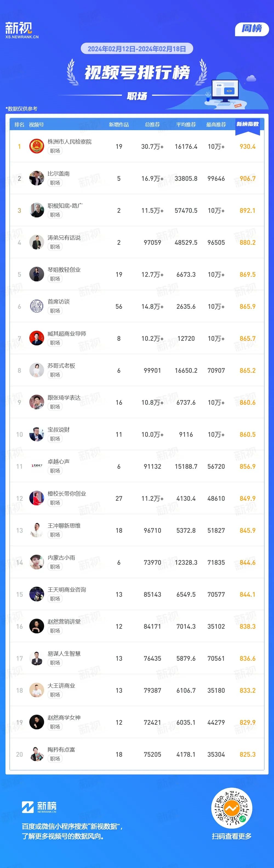This screenshot has width=274, height=868.
Task: Click the 臧其超商业导师 red avatar
Action: tap(36, 338)
